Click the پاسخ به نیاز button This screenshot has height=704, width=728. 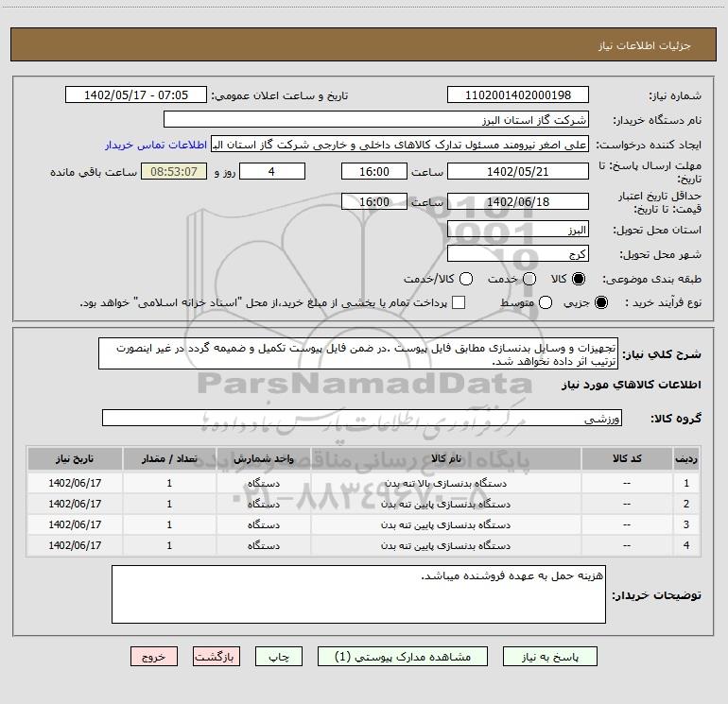coord(549,657)
